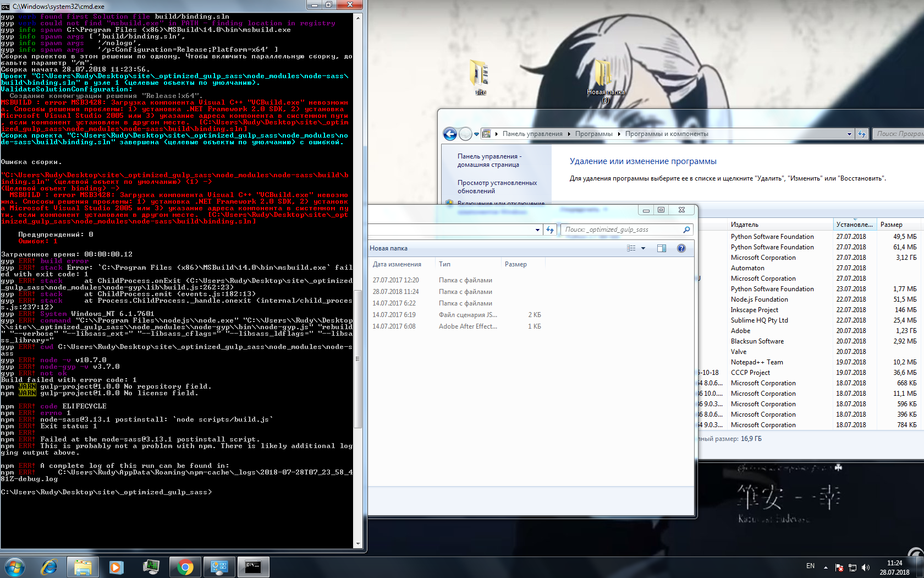Select the Node.js Foundation row

click(810, 299)
